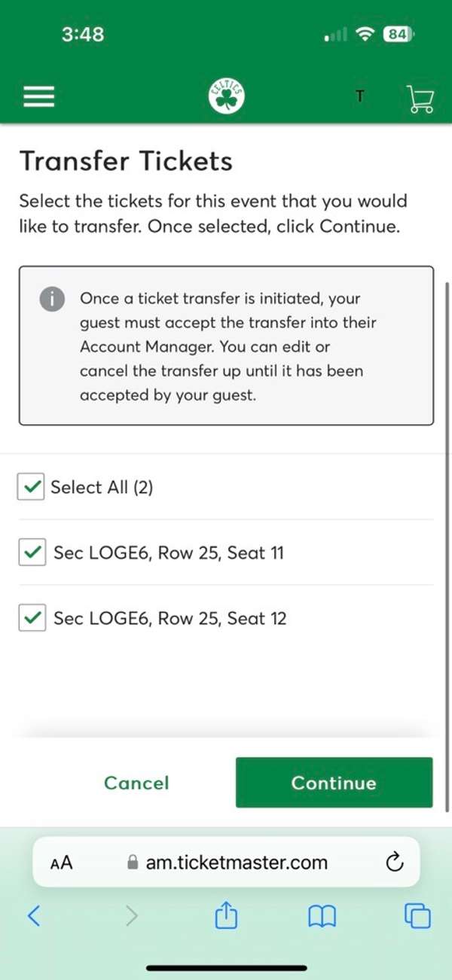Viewport: 452px width, 980px height.
Task: Open the Safari tab switcher
Action: [417, 917]
